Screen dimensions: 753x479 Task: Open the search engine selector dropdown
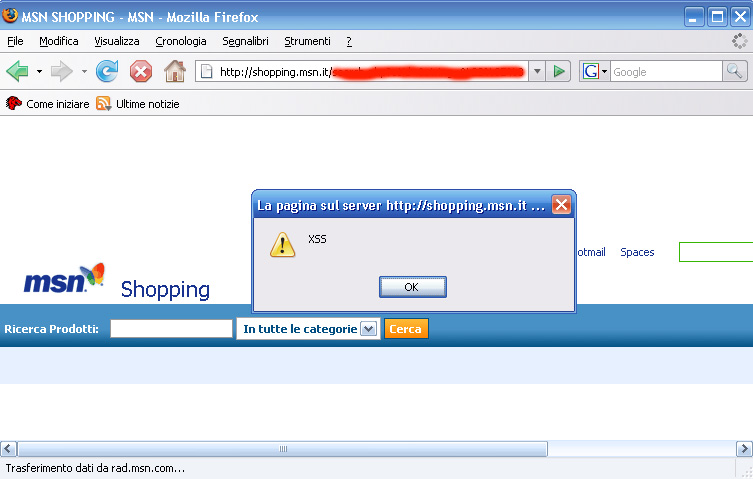pyautogui.click(x=605, y=72)
